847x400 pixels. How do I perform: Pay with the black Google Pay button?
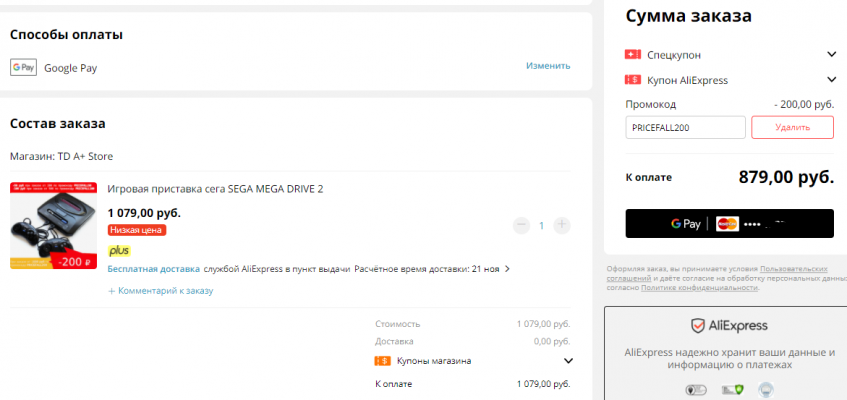tap(729, 223)
